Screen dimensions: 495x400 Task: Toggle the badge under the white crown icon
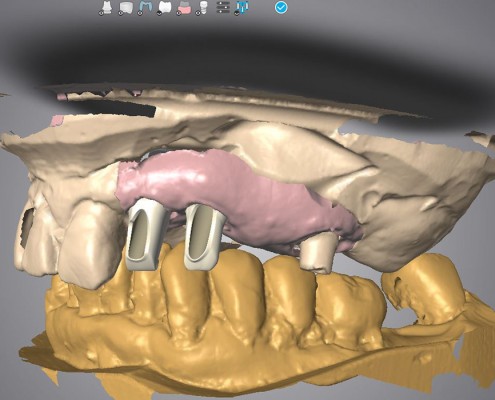point(160,13)
